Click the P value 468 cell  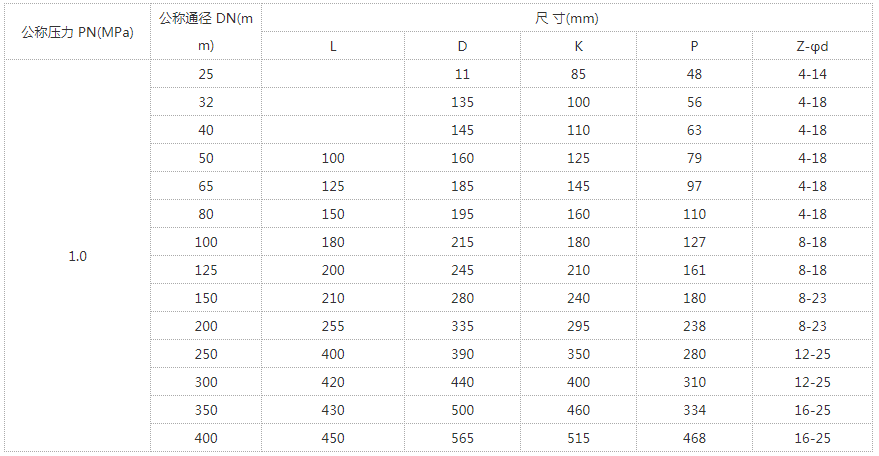(695, 438)
